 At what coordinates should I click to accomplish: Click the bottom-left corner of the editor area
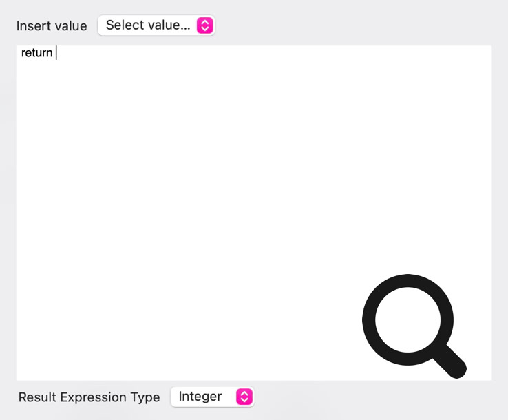[x=23, y=373]
